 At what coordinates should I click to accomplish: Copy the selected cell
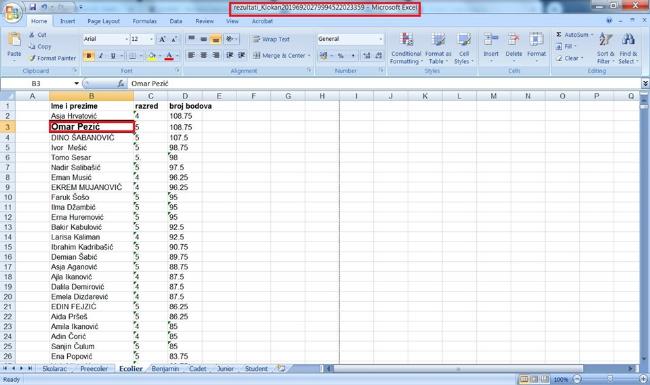(40, 47)
